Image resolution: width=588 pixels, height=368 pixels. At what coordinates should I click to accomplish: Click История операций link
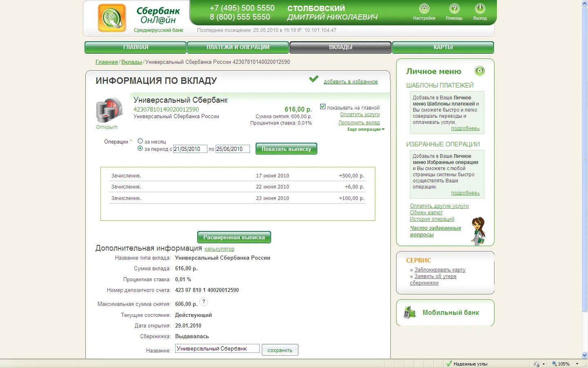tap(432, 219)
